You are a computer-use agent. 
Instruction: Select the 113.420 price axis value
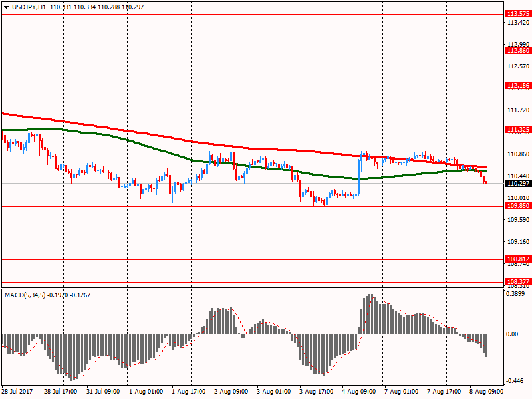click(518, 23)
